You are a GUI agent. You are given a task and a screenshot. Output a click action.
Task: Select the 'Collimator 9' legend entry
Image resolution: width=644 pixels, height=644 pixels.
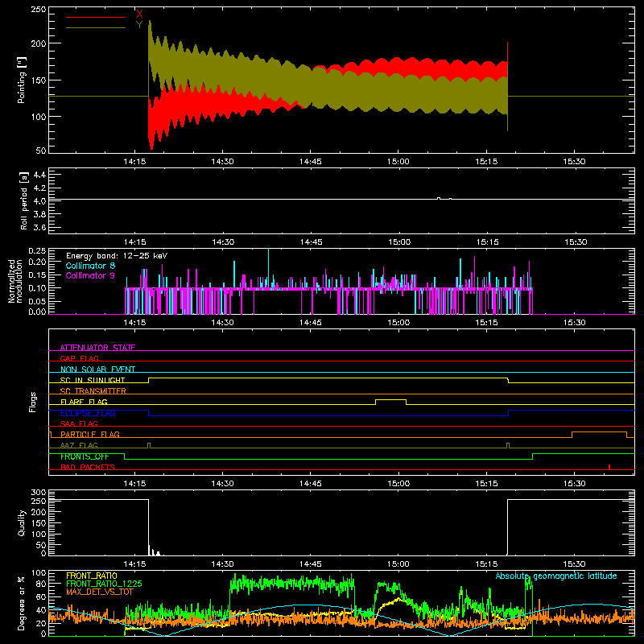coord(90,275)
